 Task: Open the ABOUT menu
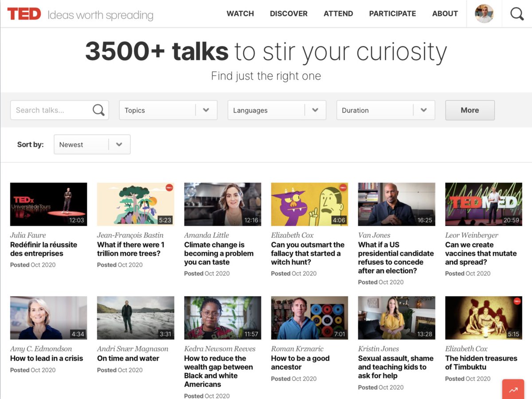click(445, 14)
